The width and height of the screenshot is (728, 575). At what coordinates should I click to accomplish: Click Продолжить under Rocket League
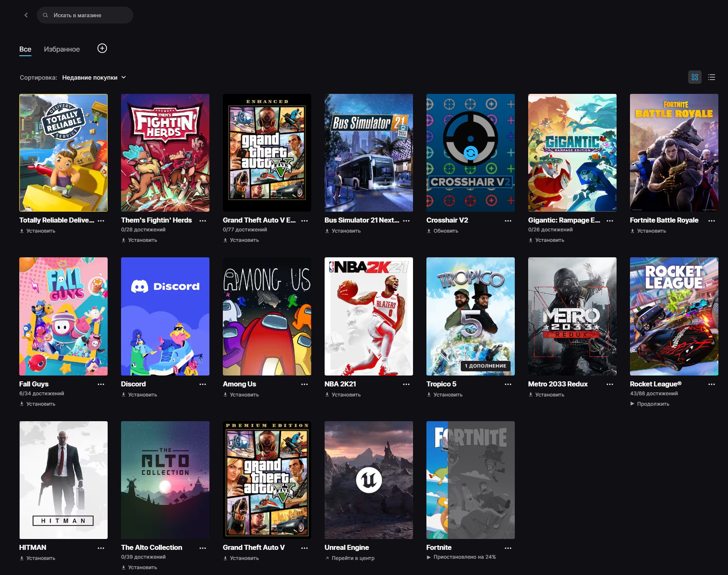[653, 404]
